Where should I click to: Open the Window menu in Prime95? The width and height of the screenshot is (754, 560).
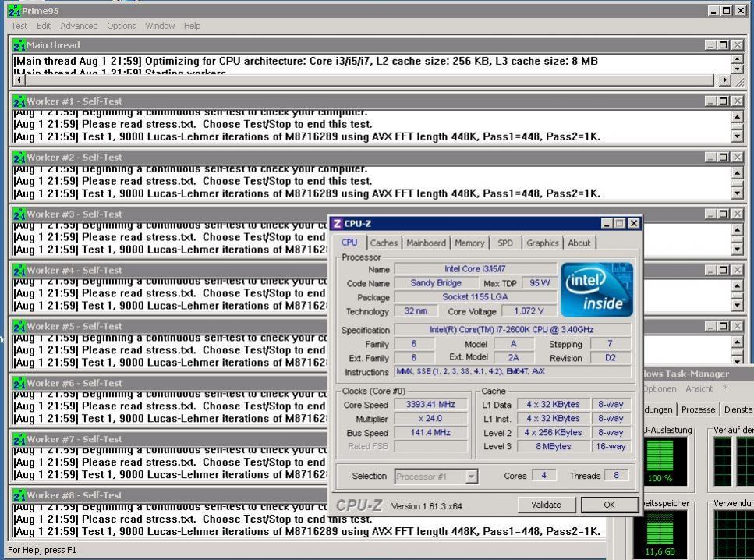[x=160, y=26]
